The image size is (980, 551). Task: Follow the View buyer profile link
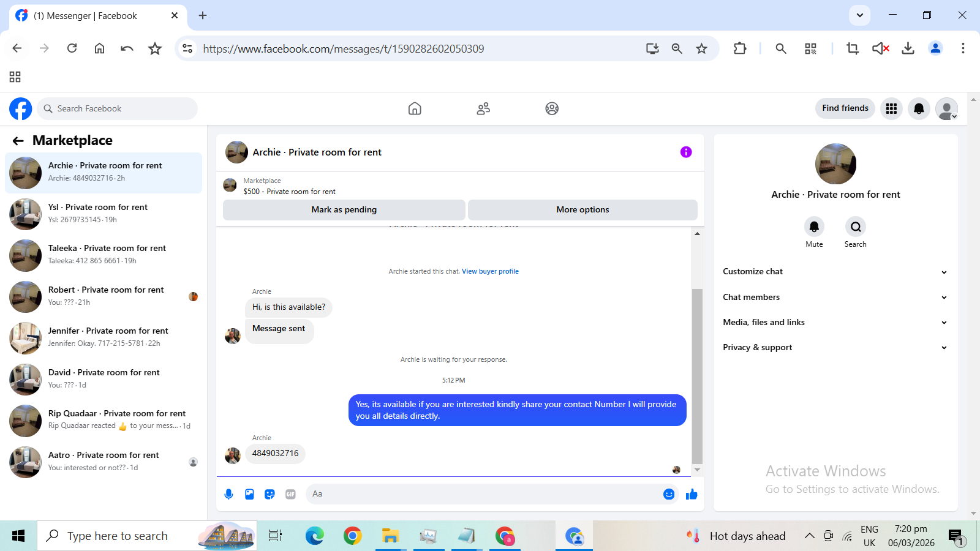click(490, 271)
